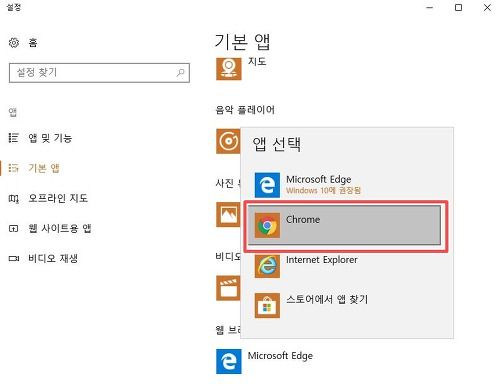Click the 앱 선택 popup title
This screenshot has width=500, height=391.
(277, 144)
